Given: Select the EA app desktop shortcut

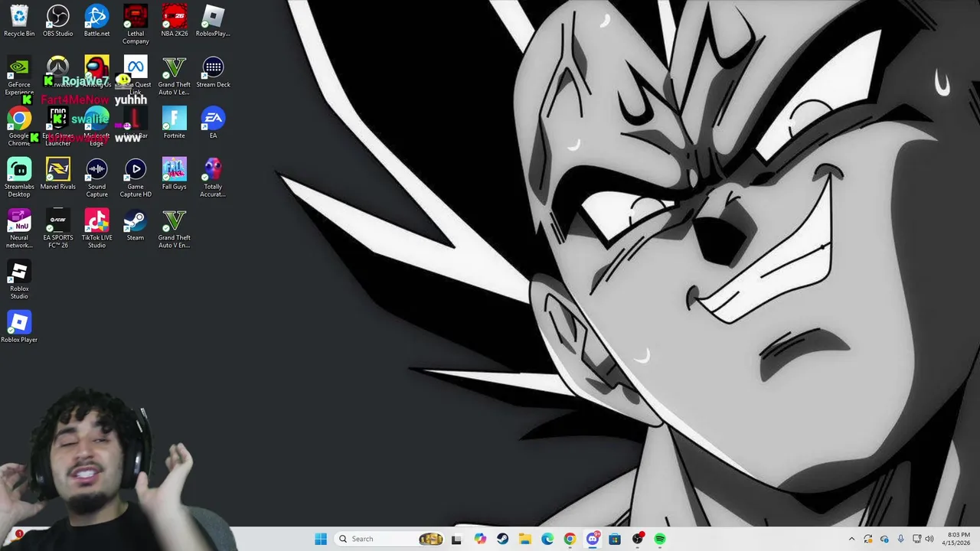Looking at the screenshot, I should pos(213,123).
